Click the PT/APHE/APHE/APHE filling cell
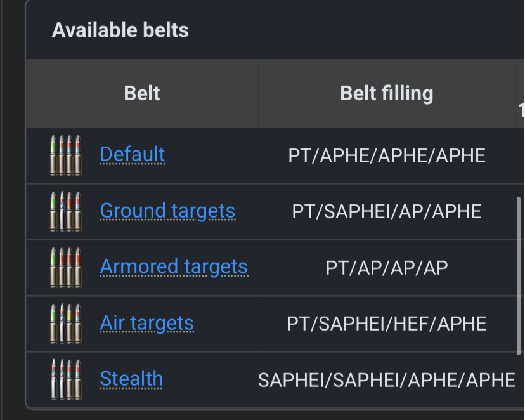Viewport: 525px width, 420px height. tap(387, 155)
